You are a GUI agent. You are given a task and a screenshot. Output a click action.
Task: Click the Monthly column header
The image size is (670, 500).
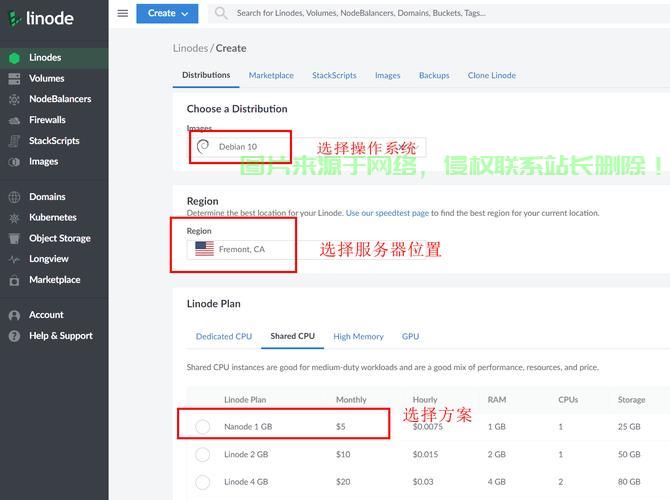[351, 400]
